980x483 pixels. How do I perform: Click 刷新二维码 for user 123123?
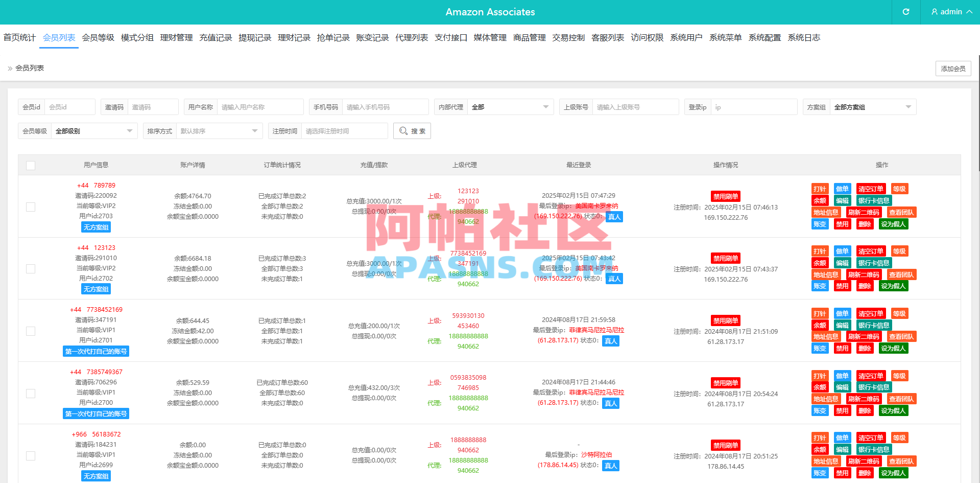click(x=864, y=274)
